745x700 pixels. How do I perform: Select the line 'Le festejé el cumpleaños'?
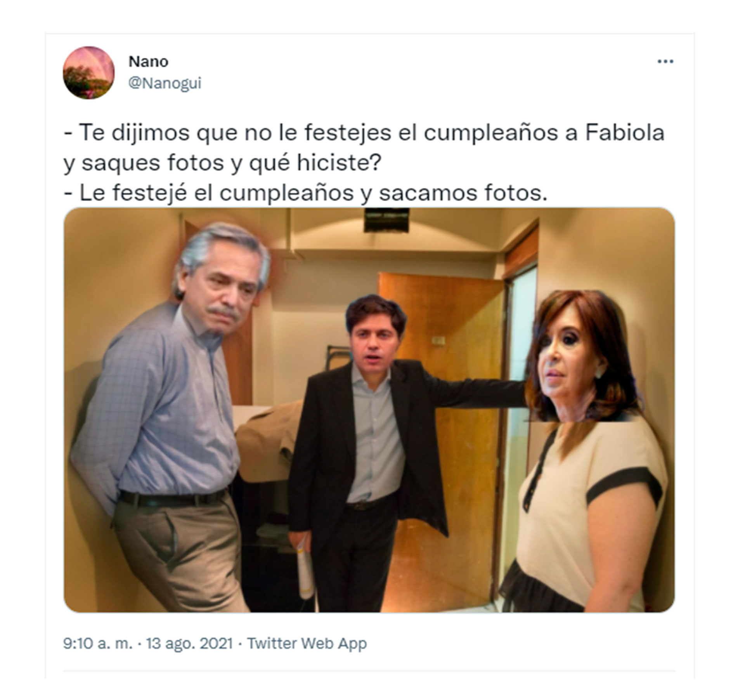305,193
